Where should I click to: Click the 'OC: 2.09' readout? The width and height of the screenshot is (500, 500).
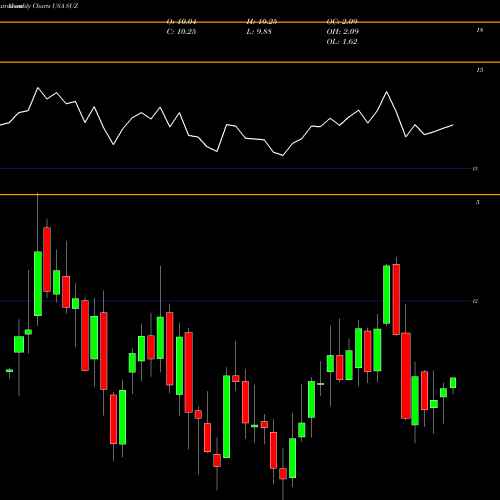342,22
